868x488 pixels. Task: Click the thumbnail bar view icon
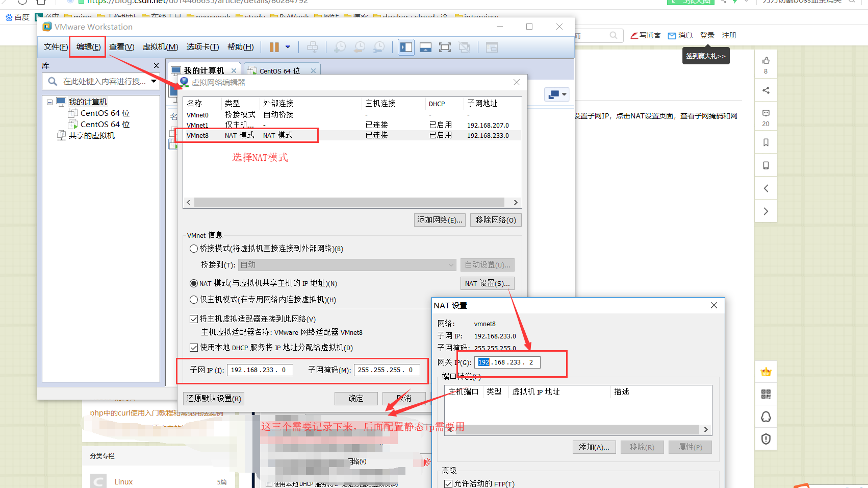click(426, 47)
